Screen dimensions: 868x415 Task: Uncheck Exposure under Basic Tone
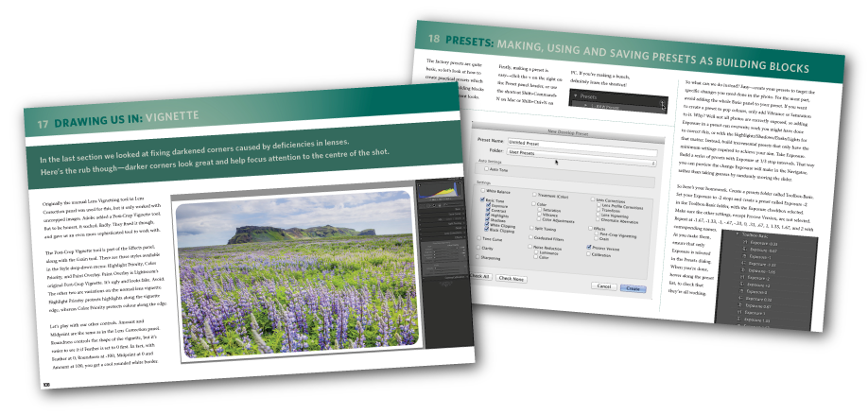click(488, 205)
